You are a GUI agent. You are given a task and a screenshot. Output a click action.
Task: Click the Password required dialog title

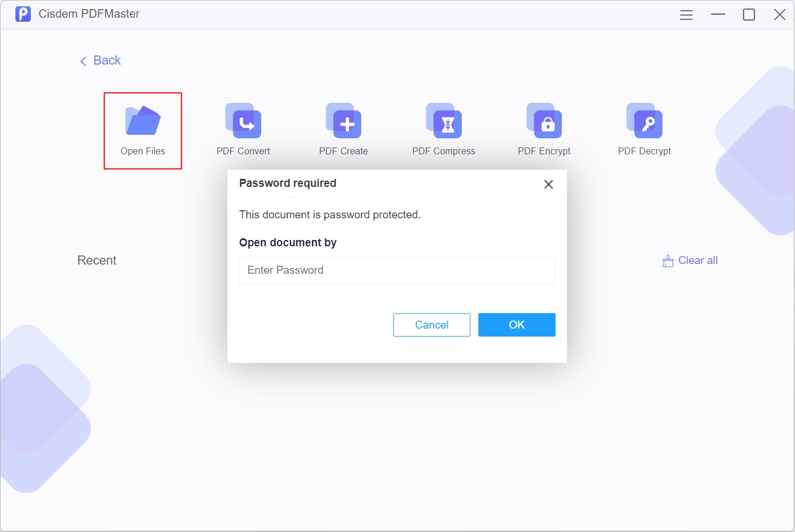point(287,183)
